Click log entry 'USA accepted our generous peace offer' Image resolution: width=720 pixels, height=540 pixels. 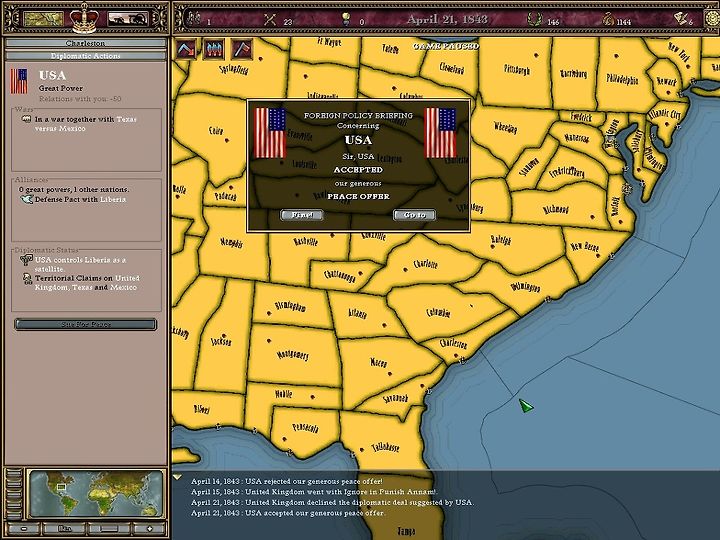[287, 513]
